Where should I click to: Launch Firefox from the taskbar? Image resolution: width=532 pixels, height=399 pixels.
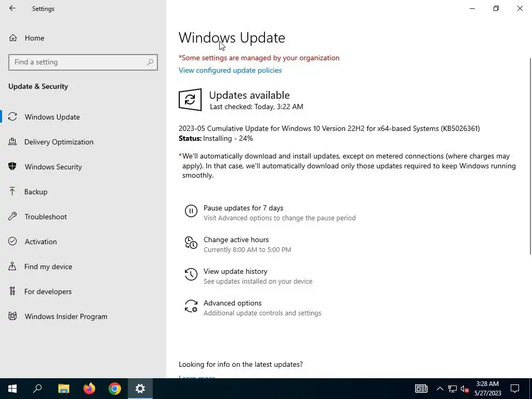(x=89, y=389)
